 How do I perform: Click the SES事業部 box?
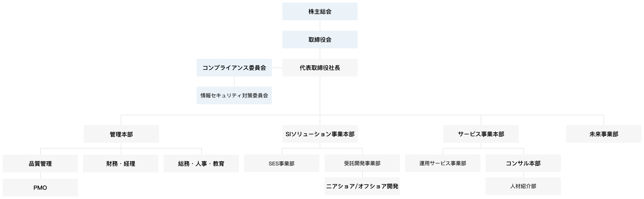(282, 163)
